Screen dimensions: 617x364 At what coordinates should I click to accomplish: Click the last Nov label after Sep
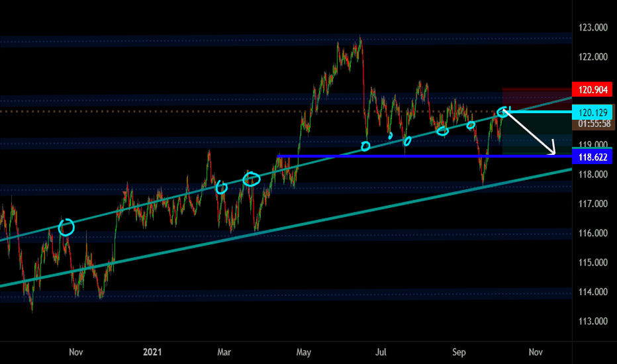(536, 352)
